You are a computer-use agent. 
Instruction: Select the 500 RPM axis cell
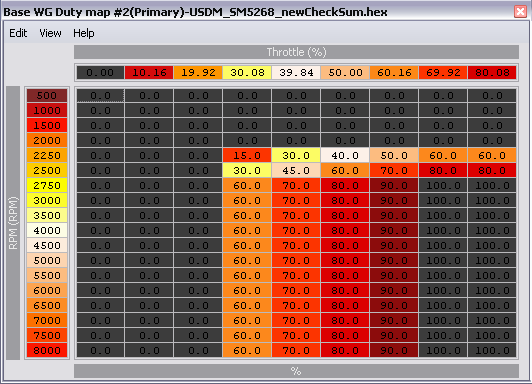[47, 96]
